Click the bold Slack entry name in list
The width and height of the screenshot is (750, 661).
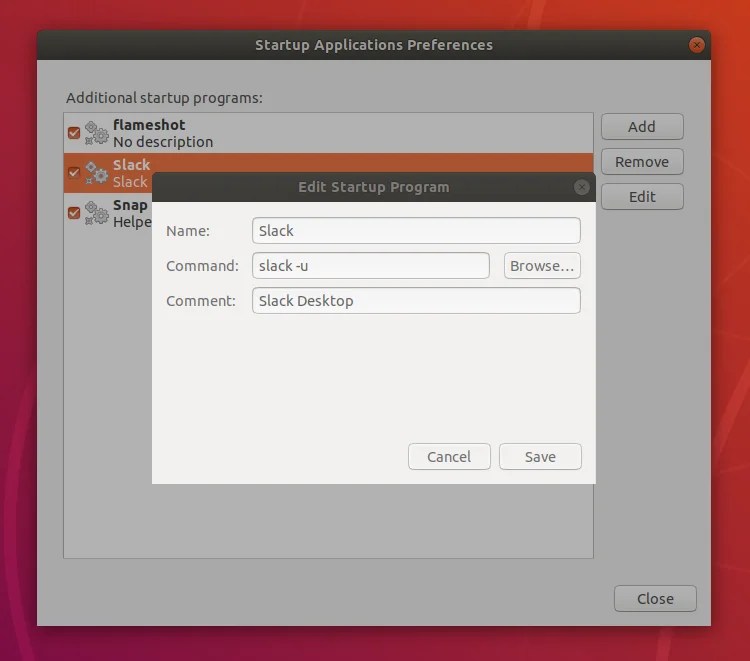pyautogui.click(x=132, y=165)
